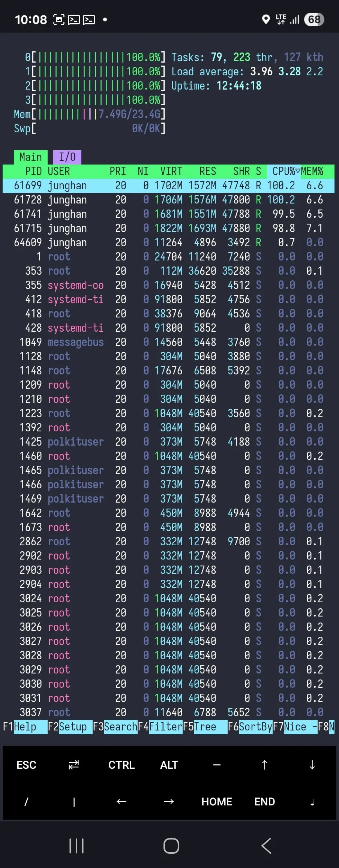Screen dimensions: 339x868
Task: Switch to the I/O tab
Action: 67,157
